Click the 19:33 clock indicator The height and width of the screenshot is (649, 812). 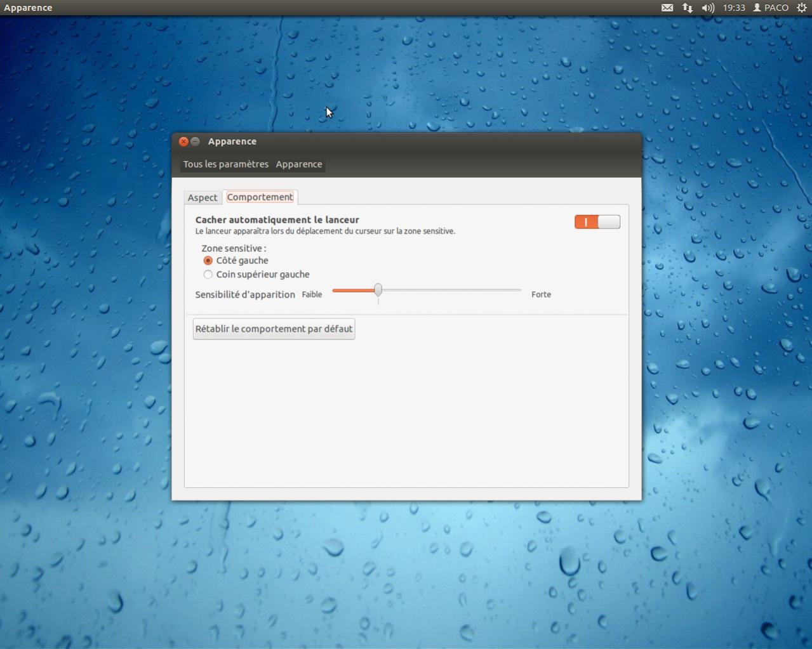[734, 8]
